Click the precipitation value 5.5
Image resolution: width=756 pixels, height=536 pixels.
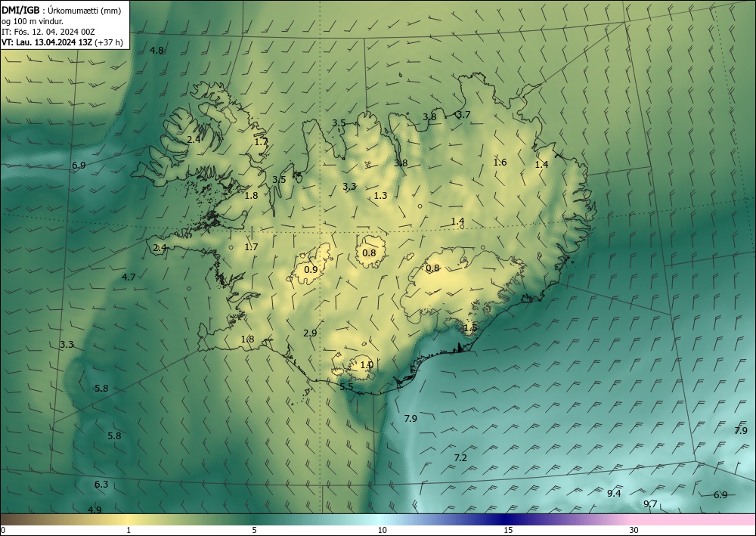click(x=347, y=386)
